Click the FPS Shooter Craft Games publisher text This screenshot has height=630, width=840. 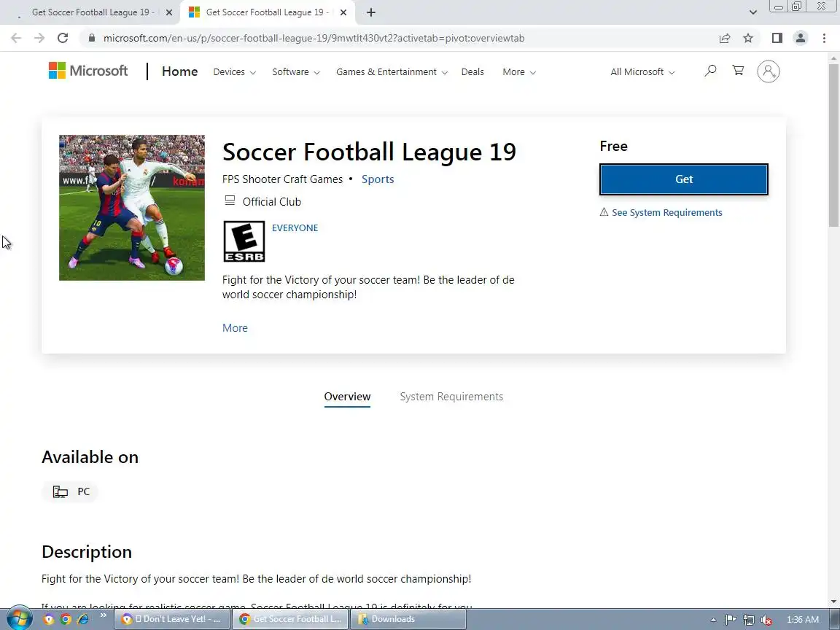[x=282, y=179]
